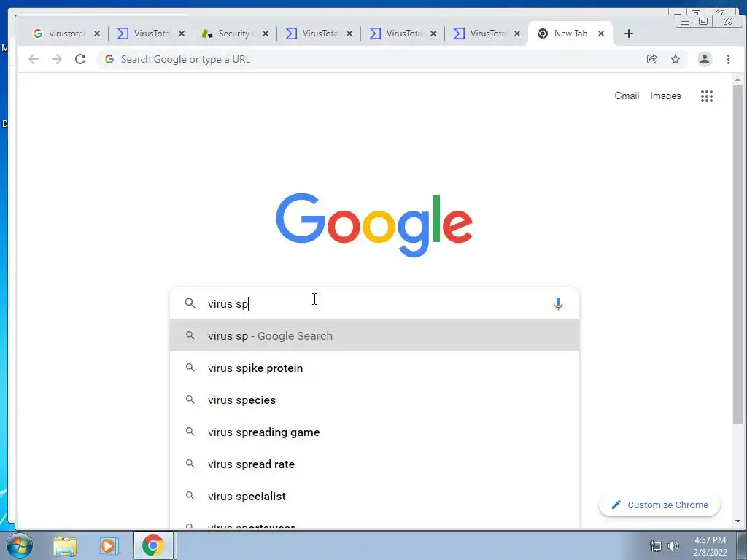
Task: Open the Chrome profile avatar
Action: point(704,59)
